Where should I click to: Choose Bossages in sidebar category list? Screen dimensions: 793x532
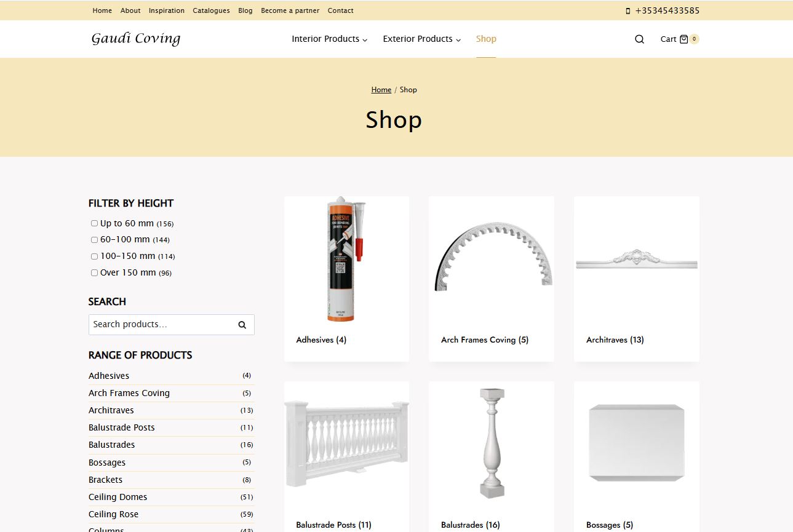point(107,463)
